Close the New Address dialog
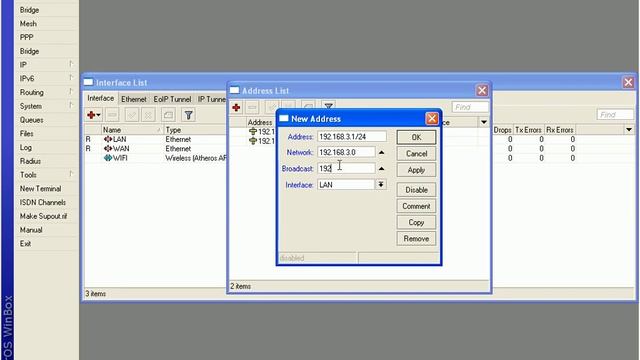This screenshot has width=640, height=360. (x=432, y=118)
